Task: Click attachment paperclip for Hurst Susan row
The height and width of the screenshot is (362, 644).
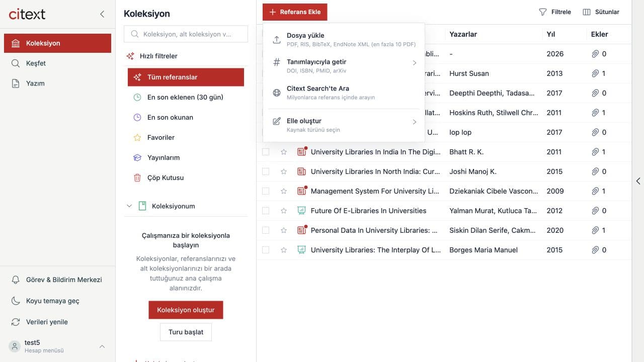Action: pyautogui.click(x=595, y=73)
